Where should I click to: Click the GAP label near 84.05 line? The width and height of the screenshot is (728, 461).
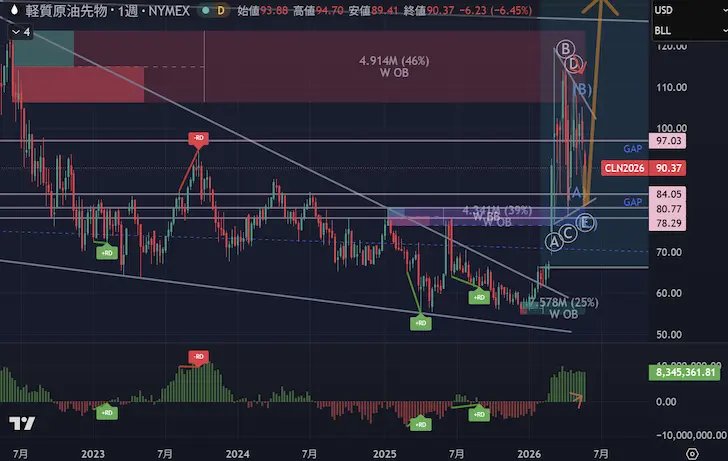point(632,202)
